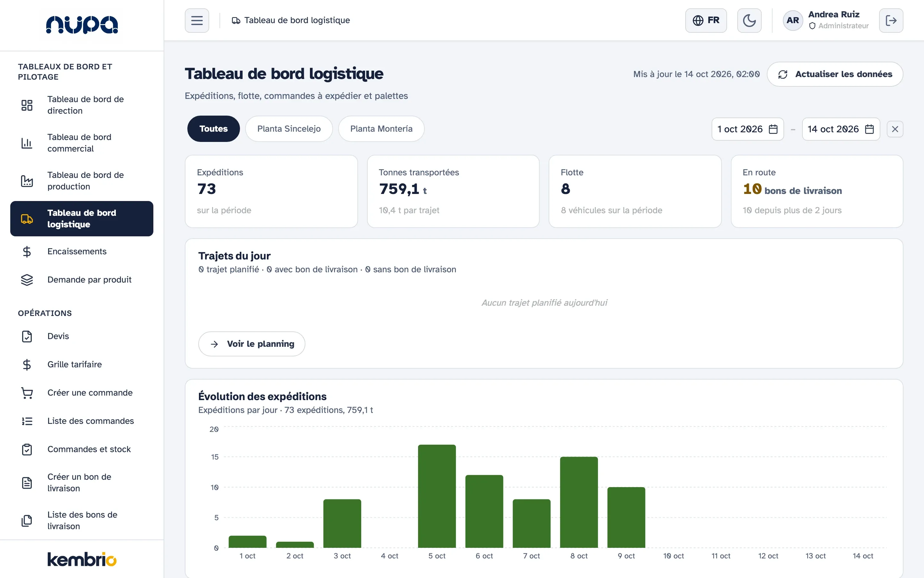The width and height of the screenshot is (924, 578).
Task: Click the 'Mis à jour le 14 oct 2026' text
Action: point(696,74)
